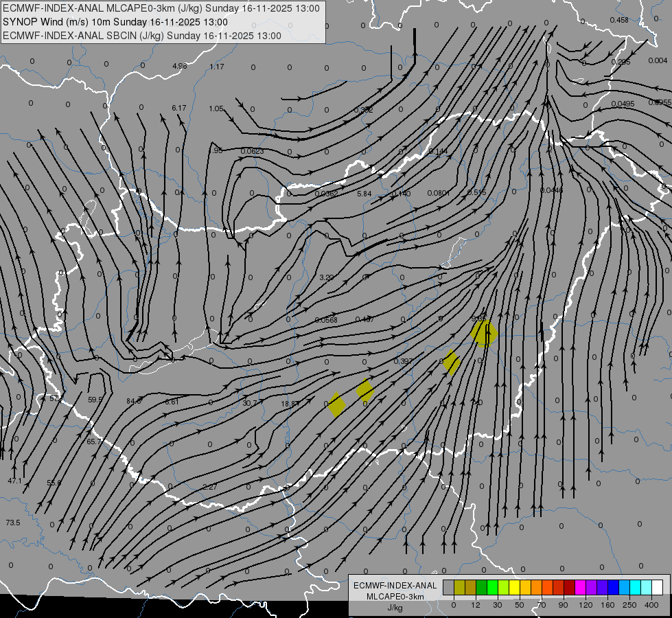672x618 pixels.
Task: Click the map value 18.8
Action: pyautogui.click(x=289, y=404)
